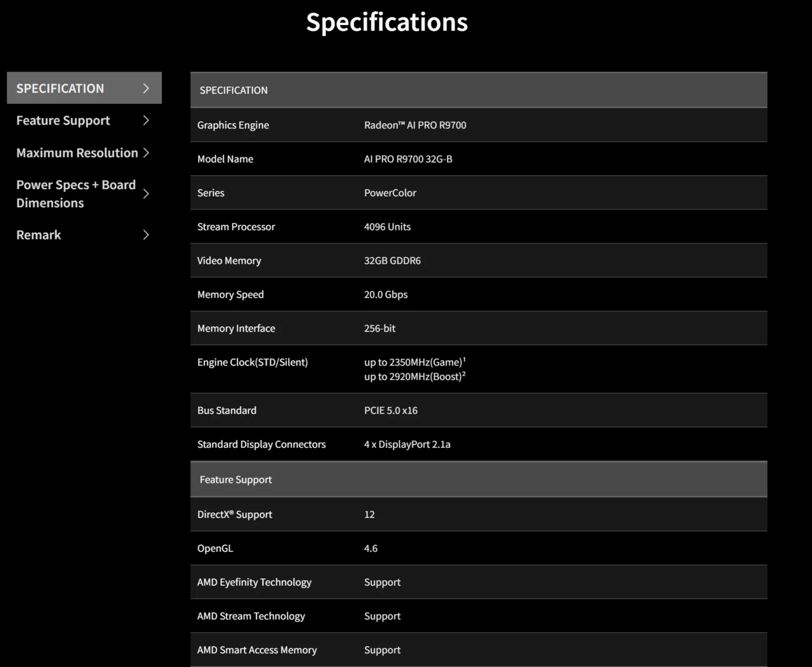This screenshot has width=812, height=667.
Task: Select the SPECIFICATION tab in the sidebar
Action: click(x=60, y=88)
